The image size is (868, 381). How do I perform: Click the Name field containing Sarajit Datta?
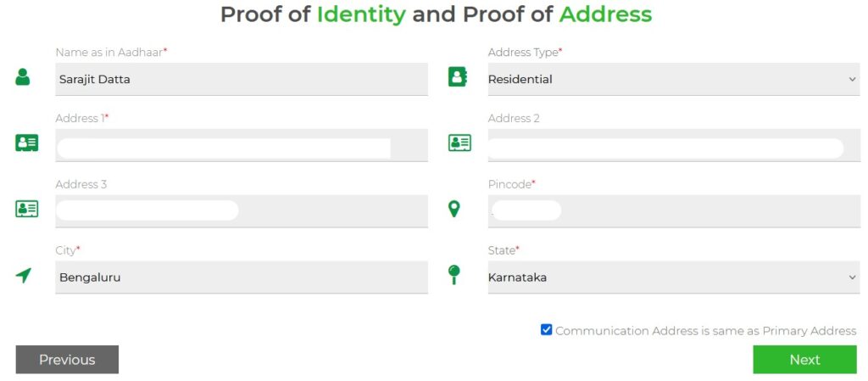242,79
